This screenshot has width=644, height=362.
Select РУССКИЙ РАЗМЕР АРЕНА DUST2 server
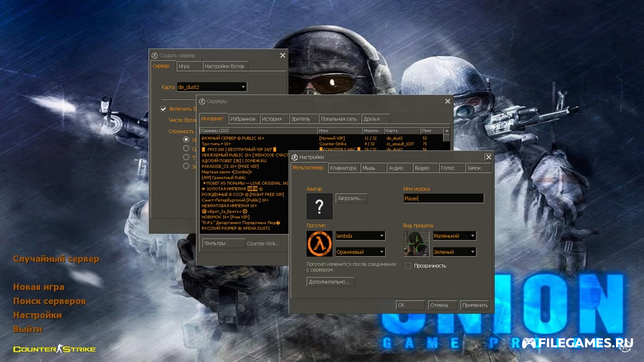coord(245,228)
